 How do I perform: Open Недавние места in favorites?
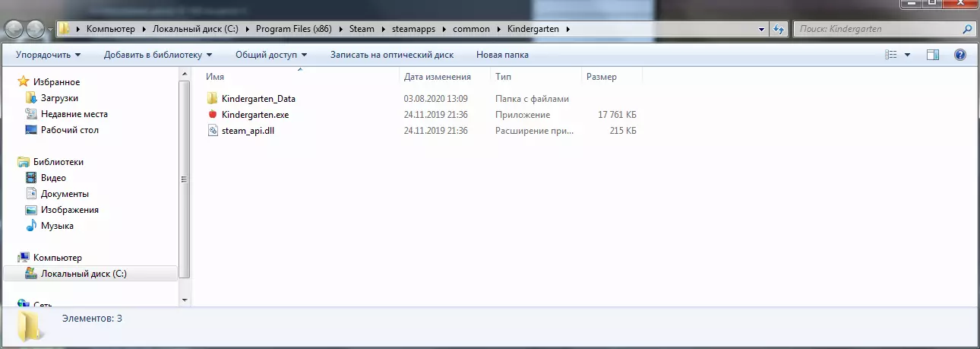click(74, 114)
